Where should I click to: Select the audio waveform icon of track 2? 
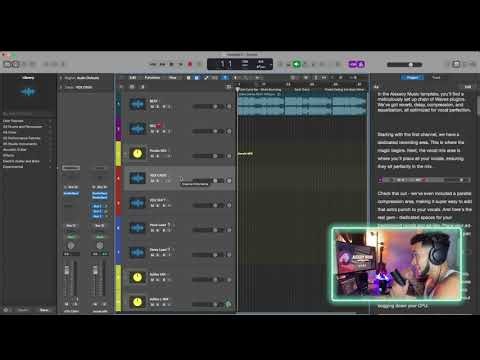tap(137, 129)
